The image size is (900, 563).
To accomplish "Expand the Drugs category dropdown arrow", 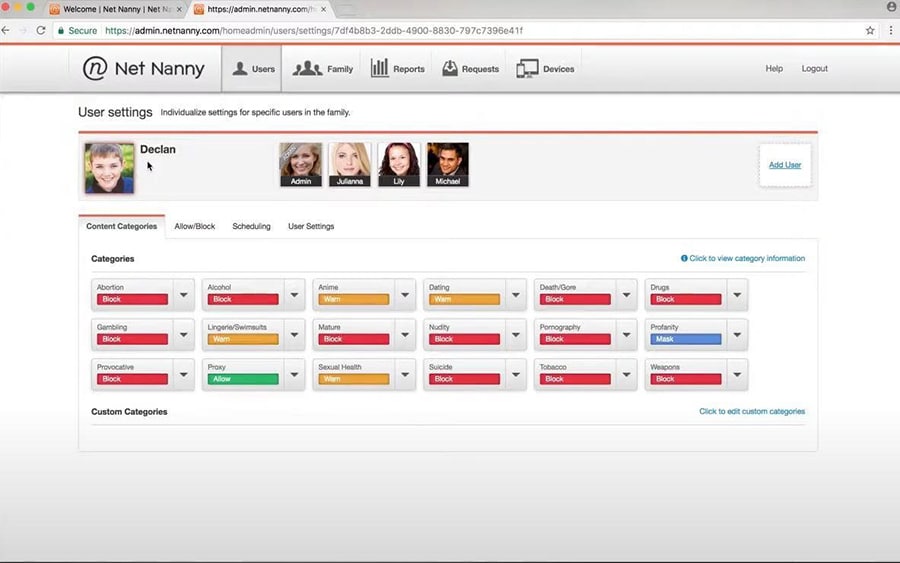I will [737, 295].
